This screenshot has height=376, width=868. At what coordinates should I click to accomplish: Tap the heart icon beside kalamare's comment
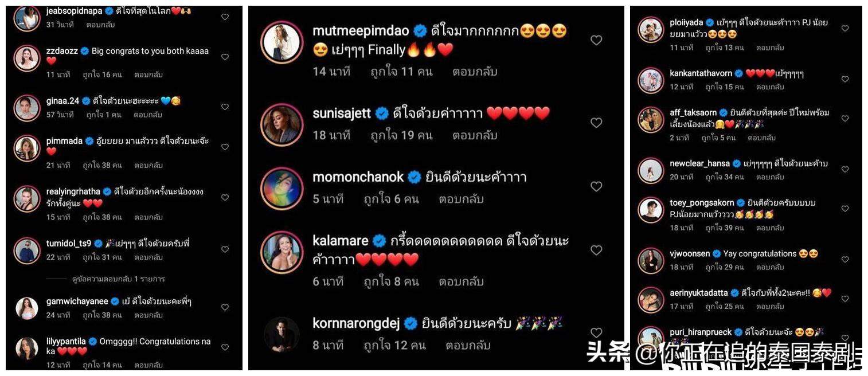pos(596,250)
